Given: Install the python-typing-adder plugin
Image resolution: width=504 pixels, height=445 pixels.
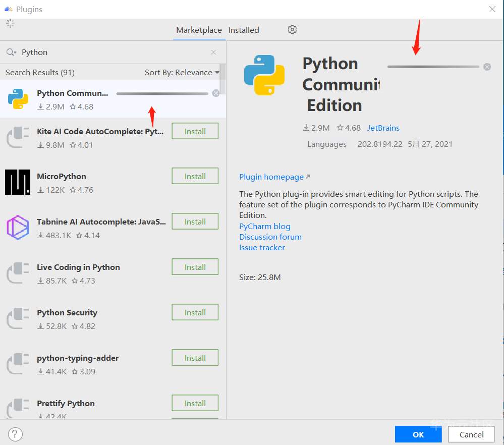Looking at the screenshot, I should point(195,358).
